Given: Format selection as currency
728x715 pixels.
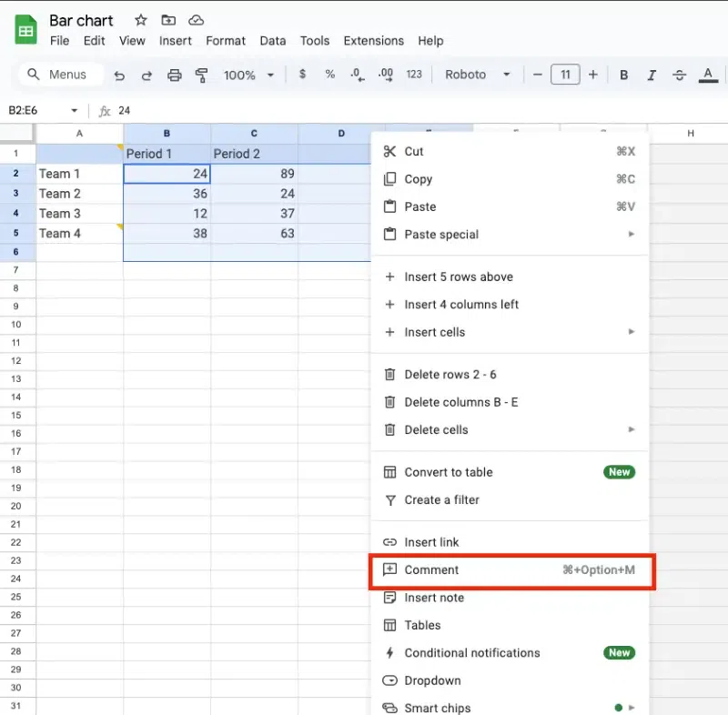Looking at the screenshot, I should tap(302, 75).
